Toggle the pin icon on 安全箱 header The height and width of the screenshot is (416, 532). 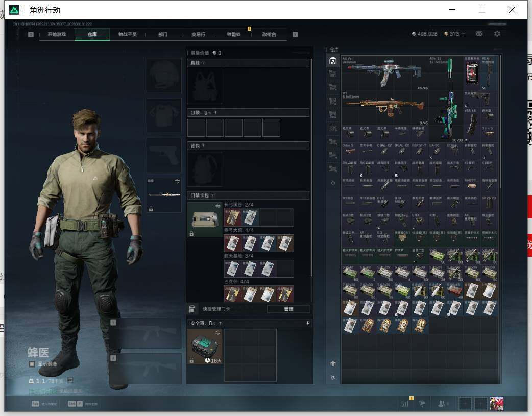point(308,323)
